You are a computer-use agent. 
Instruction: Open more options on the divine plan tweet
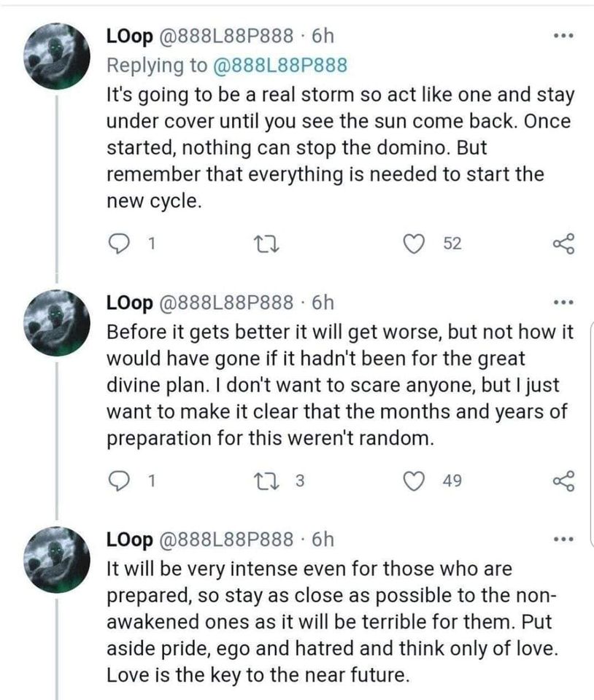coord(560,302)
